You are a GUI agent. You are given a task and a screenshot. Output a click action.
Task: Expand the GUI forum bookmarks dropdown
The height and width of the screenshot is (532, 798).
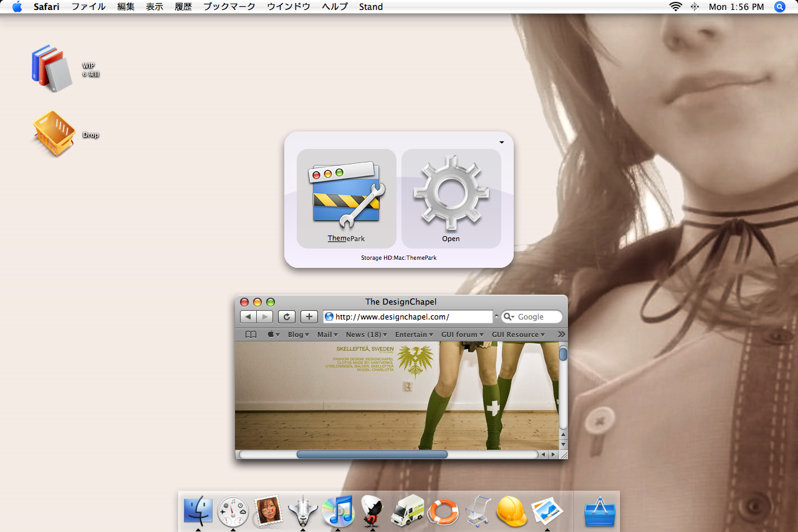click(463, 335)
